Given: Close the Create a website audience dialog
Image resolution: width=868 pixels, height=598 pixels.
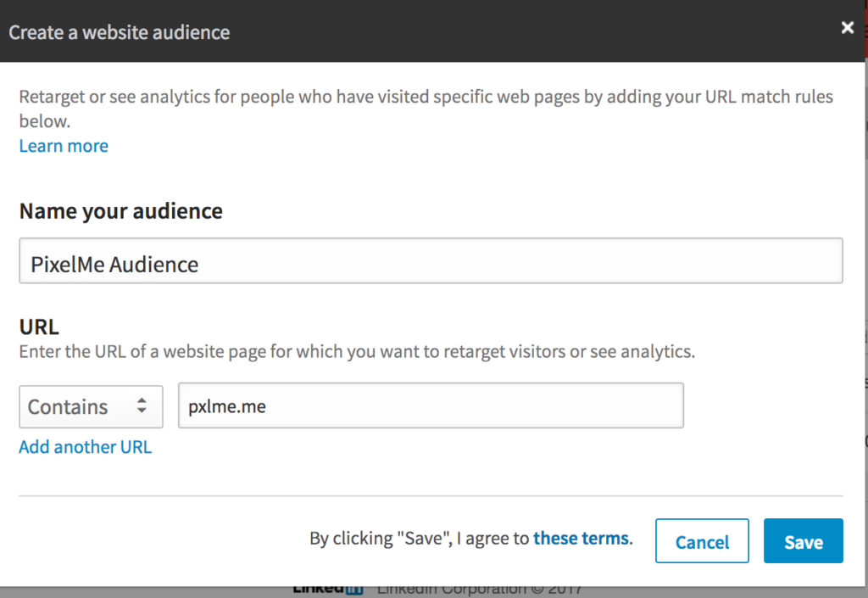Looking at the screenshot, I should click(847, 28).
